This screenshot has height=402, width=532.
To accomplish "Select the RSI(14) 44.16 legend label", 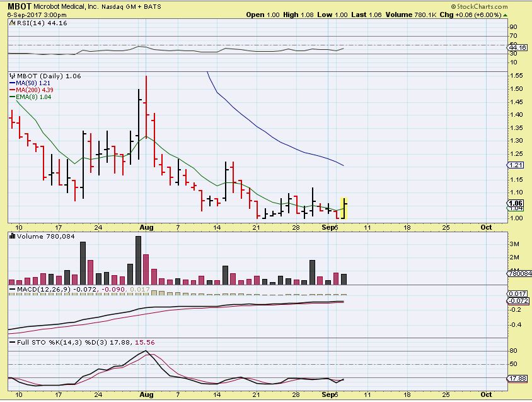I will click(x=42, y=23).
